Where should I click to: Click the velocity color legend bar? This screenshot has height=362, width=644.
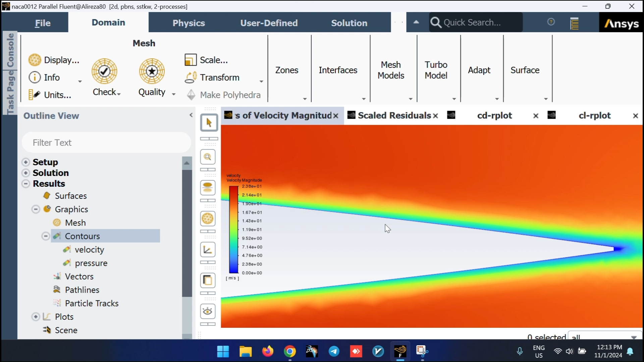[x=233, y=230]
